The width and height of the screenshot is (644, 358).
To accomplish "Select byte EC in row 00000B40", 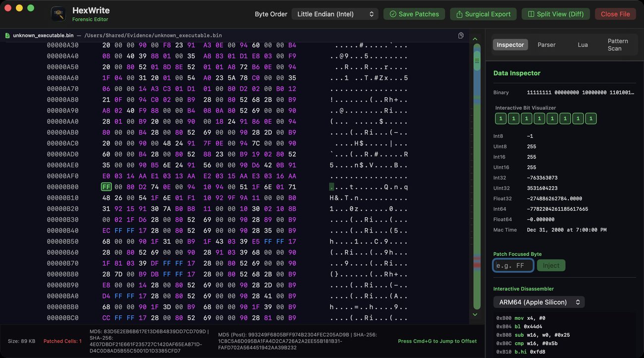I will click(x=106, y=231).
